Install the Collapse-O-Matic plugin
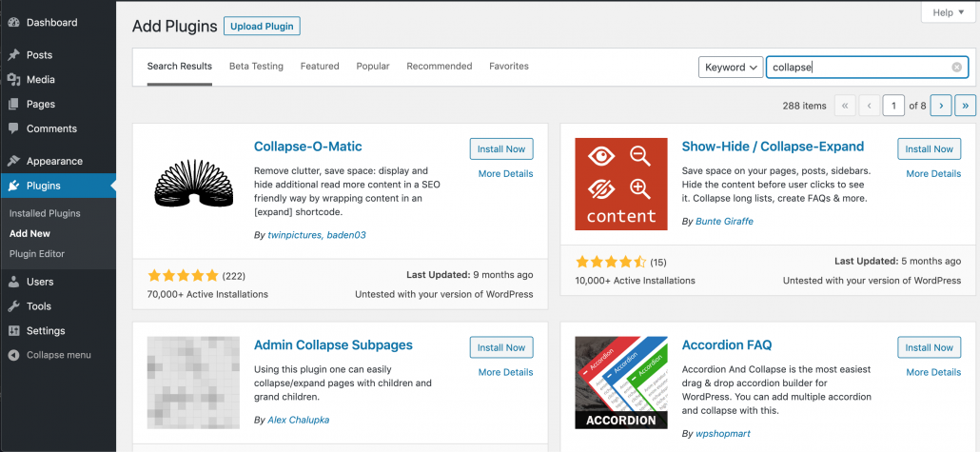Viewport: 980px width, 452px height. point(500,149)
